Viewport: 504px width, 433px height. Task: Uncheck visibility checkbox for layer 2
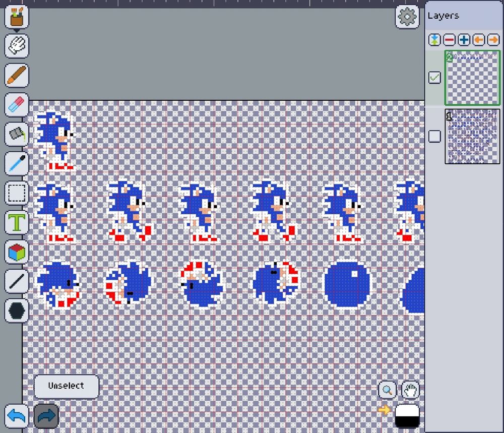point(434,78)
